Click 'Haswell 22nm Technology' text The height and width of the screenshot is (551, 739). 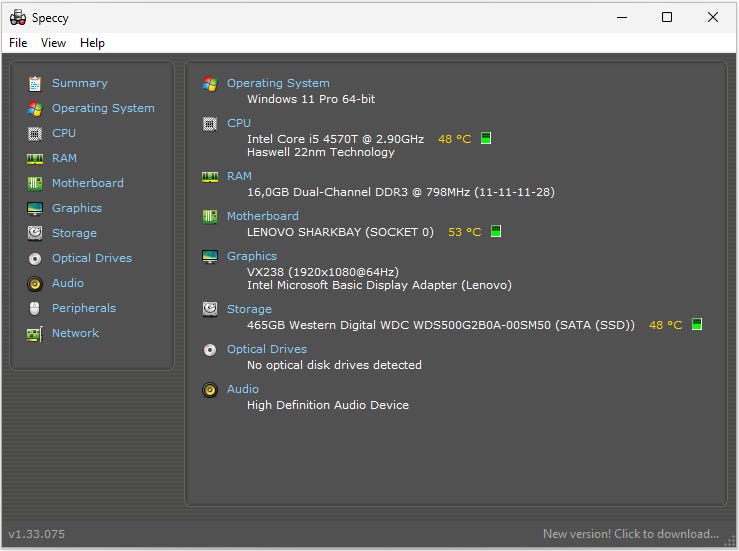point(320,152)
